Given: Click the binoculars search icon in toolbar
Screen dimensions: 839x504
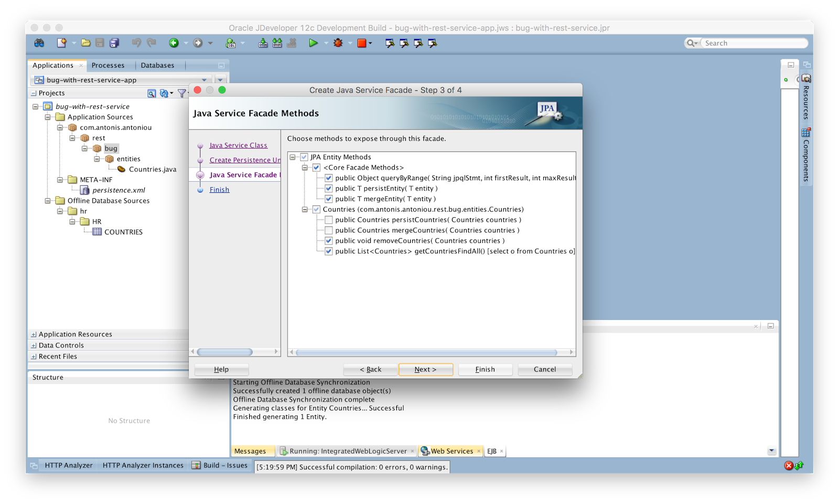Looking at the screenshot, I should (x=39, y=43).
